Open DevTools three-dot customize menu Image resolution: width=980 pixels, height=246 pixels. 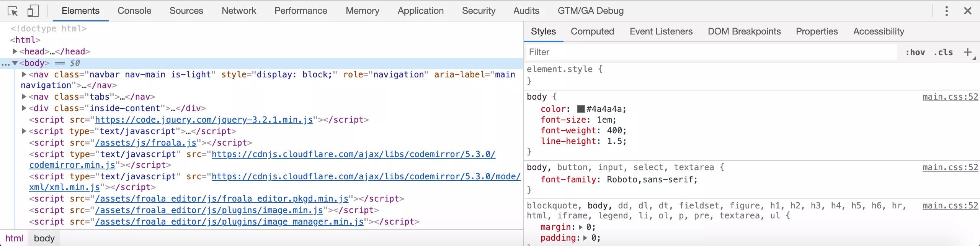tap(947, 11)
